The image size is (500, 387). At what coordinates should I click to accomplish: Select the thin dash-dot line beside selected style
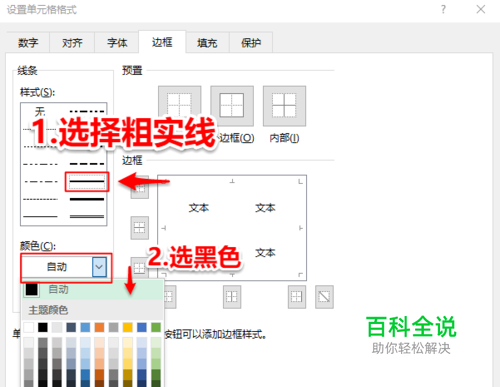(x=40, y=182)
